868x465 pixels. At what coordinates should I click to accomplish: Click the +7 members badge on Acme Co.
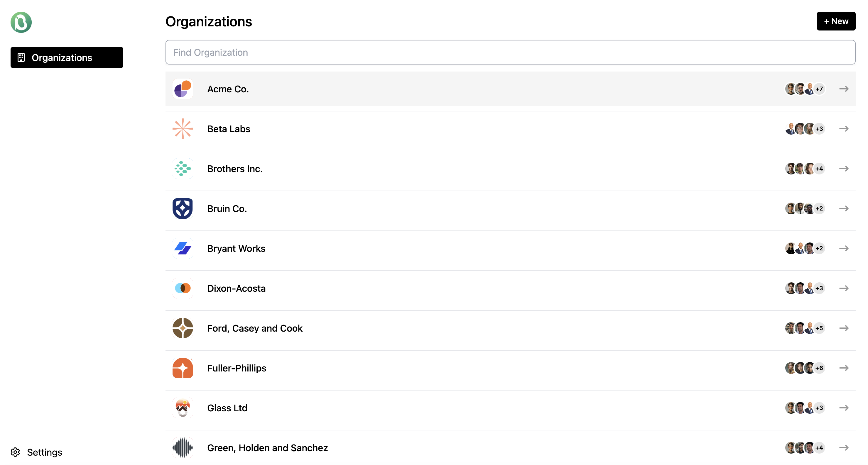click(x=819, y=89)
